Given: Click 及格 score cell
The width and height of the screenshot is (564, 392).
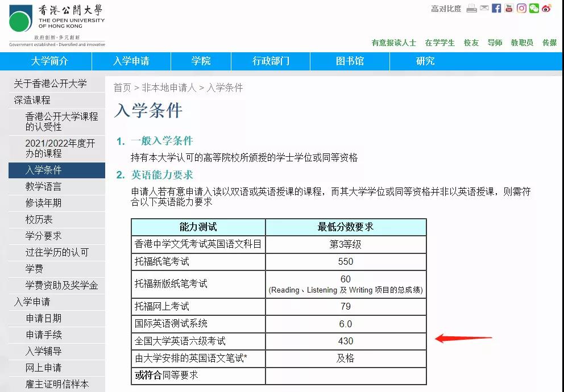Looking at the screenshot, I should click(x=346, y=358).
